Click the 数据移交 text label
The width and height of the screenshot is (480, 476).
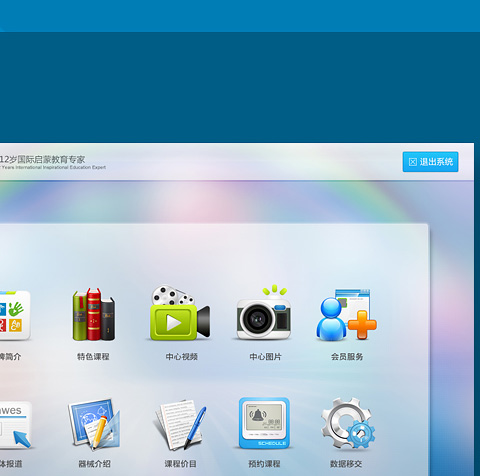pos(346,464)
